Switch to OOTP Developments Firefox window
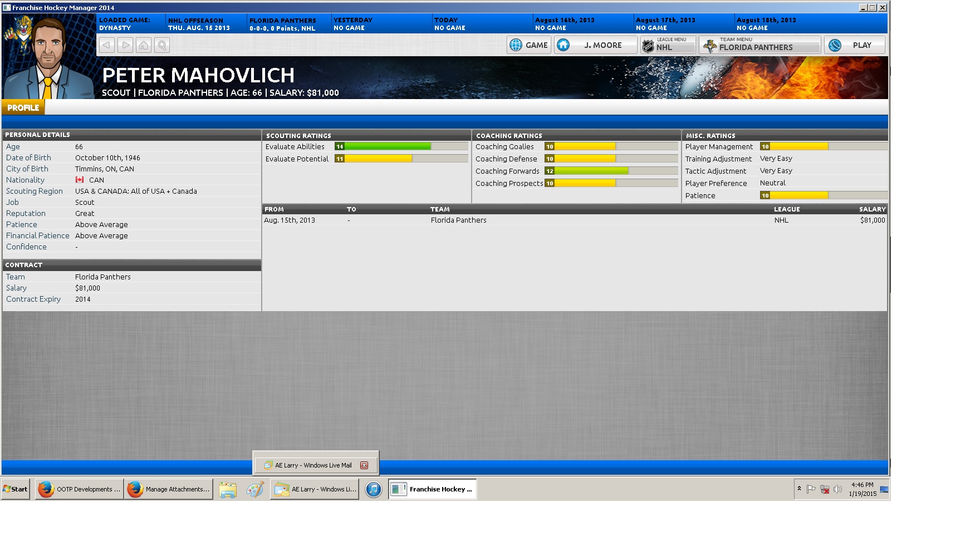980x551 pixels. (79, 489)
